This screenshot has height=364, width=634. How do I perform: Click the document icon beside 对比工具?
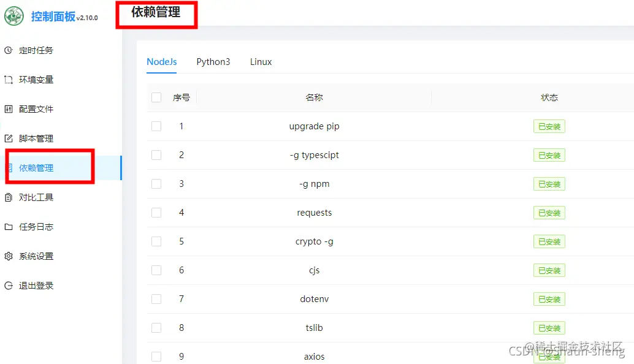click(8, 197)
